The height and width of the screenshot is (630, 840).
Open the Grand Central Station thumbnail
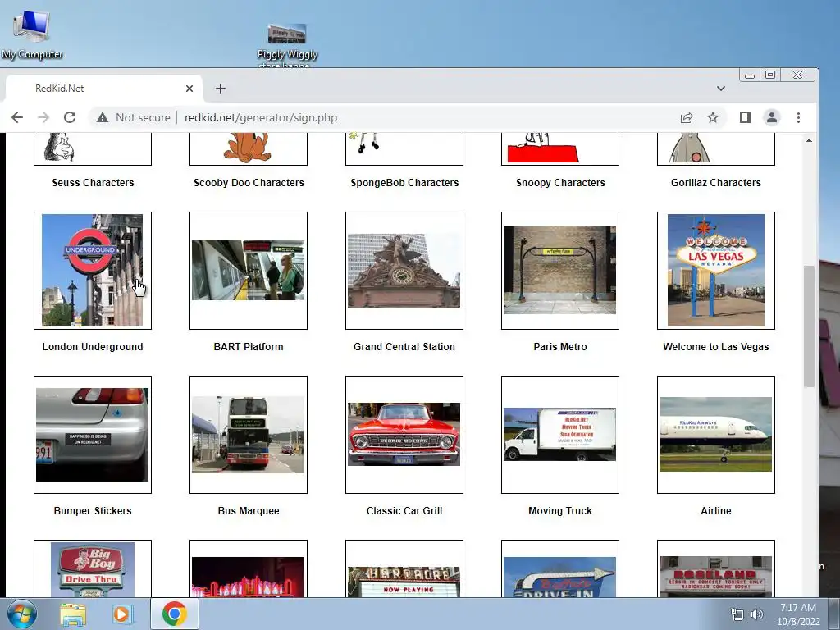pos(404,271)
